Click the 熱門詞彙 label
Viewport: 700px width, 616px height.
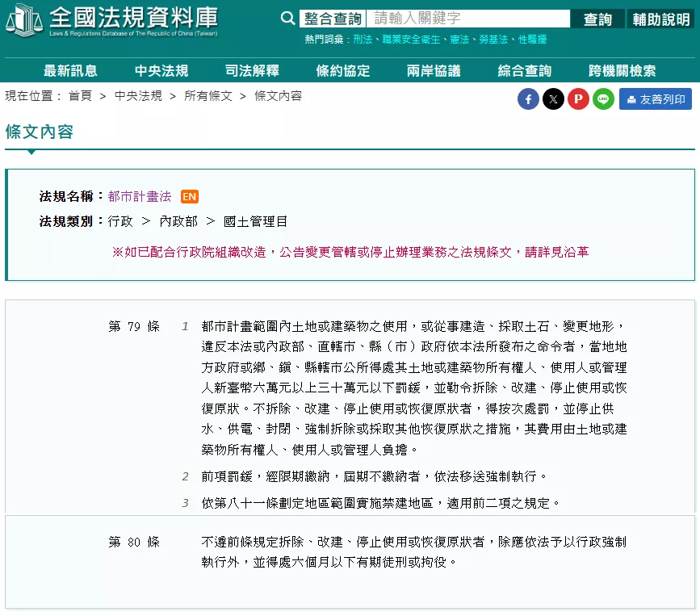(324, 40)
